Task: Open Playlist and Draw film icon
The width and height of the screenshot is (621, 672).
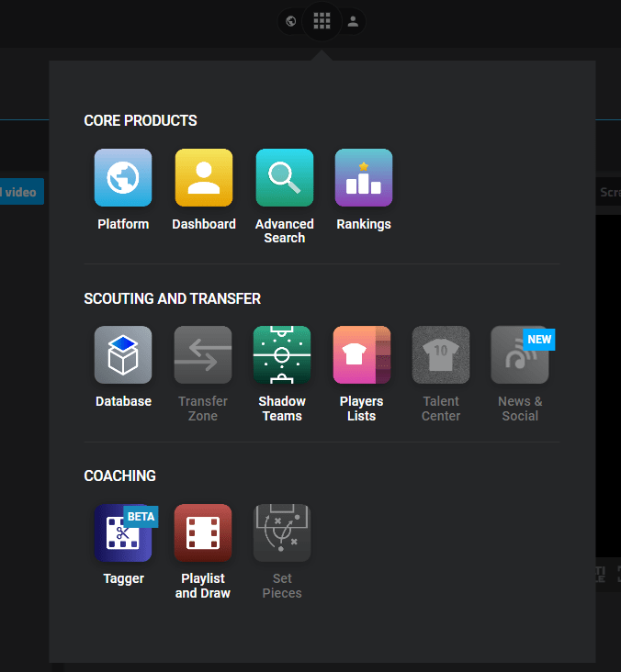Action: [x=203, y=532]
